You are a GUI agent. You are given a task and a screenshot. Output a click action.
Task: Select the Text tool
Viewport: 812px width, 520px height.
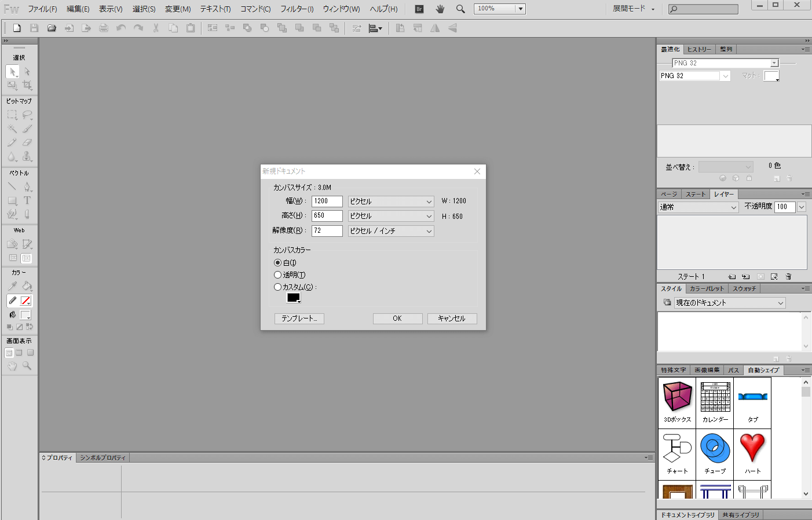(x=27, y=200)
